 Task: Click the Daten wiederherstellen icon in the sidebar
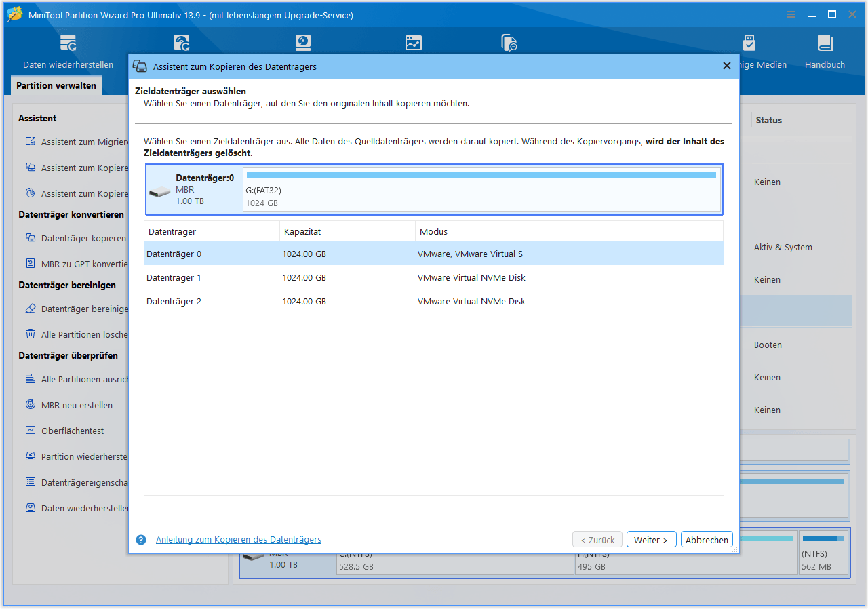[30, 508]
